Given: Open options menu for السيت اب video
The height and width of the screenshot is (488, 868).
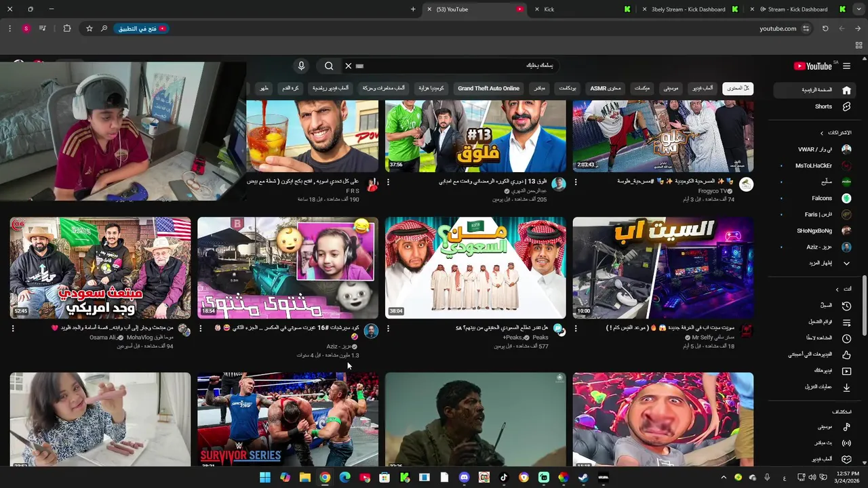Looking at the screenshot, I should [576, 328].
